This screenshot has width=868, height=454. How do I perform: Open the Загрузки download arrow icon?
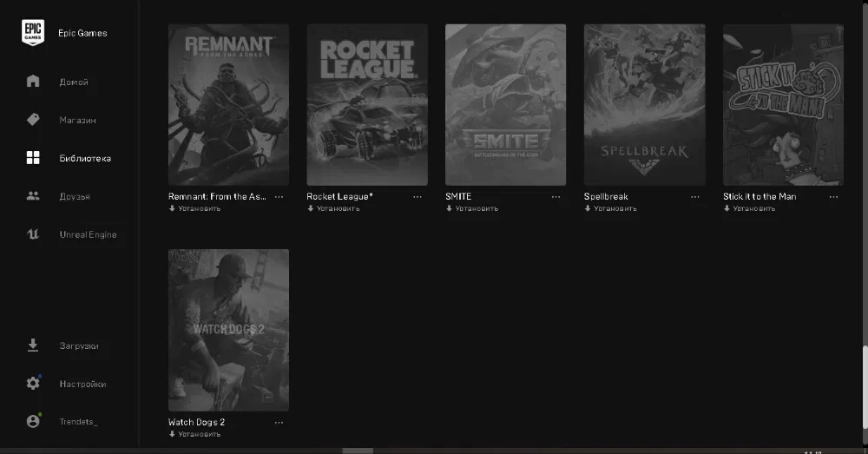point(33,345)
